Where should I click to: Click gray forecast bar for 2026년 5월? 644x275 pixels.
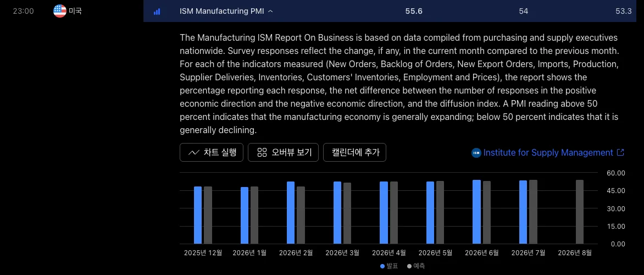tap(440, 212)
